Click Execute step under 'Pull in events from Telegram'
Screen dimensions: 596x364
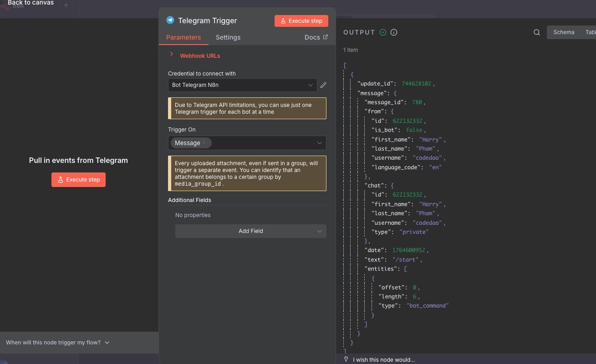pos(78,180)
